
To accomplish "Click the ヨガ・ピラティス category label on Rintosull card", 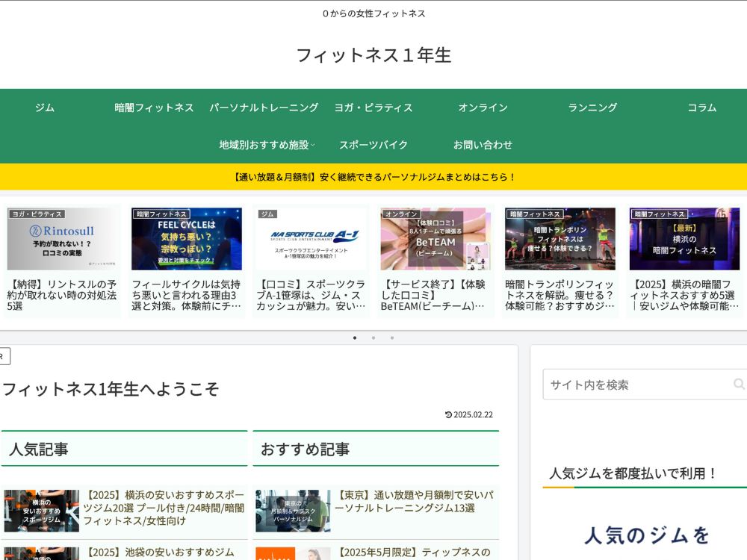I will (37, 214).
